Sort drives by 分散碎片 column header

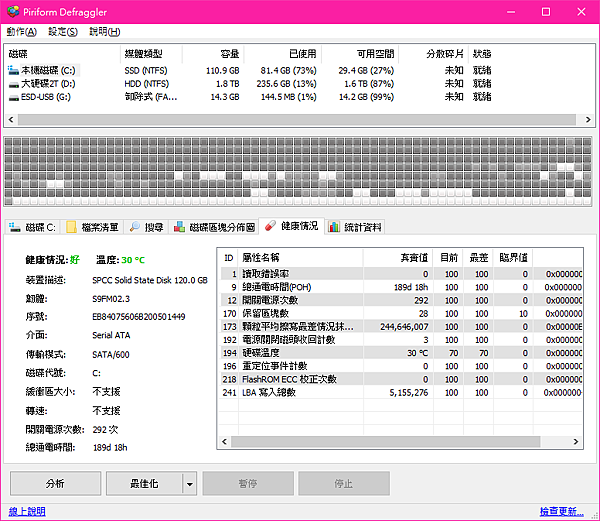[x=434, y=54]
